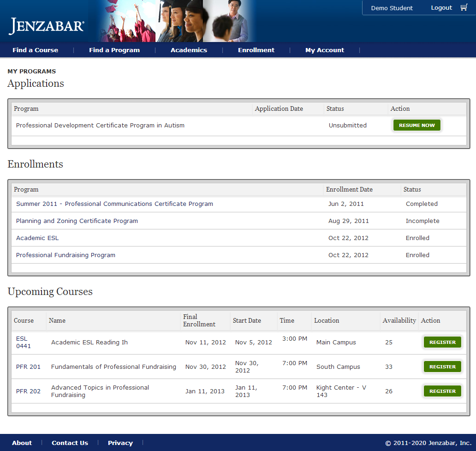Register for Academic ESL Reading Ih
This screenshot has width=476, height=451.
pyautogui.click(x=442, y=342)
